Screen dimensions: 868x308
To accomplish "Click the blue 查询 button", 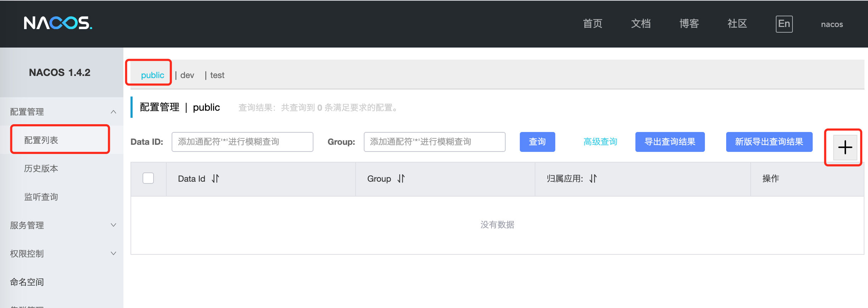I will point(537,142).
